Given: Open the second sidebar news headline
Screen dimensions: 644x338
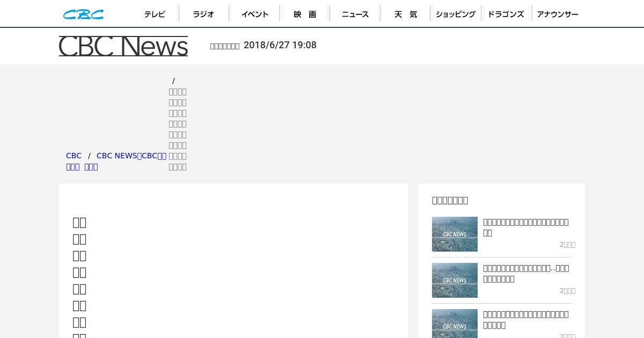Looking at the screenshot, I should [526, 274].
